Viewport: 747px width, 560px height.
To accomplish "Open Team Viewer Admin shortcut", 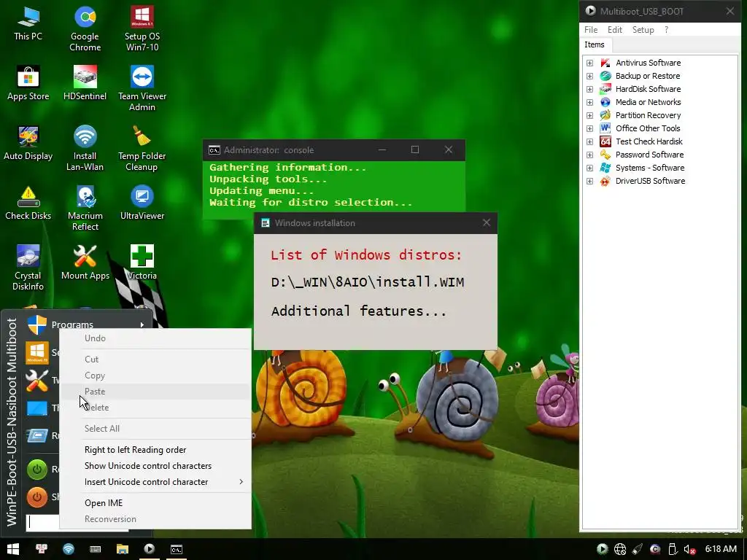I will tap(142, 88).
